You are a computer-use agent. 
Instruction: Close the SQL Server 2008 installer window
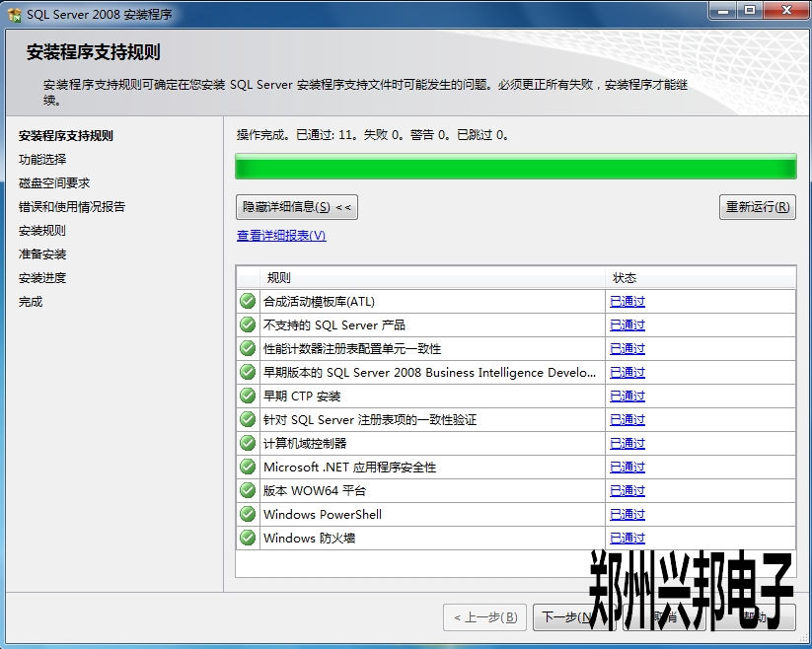coord(786,11)
